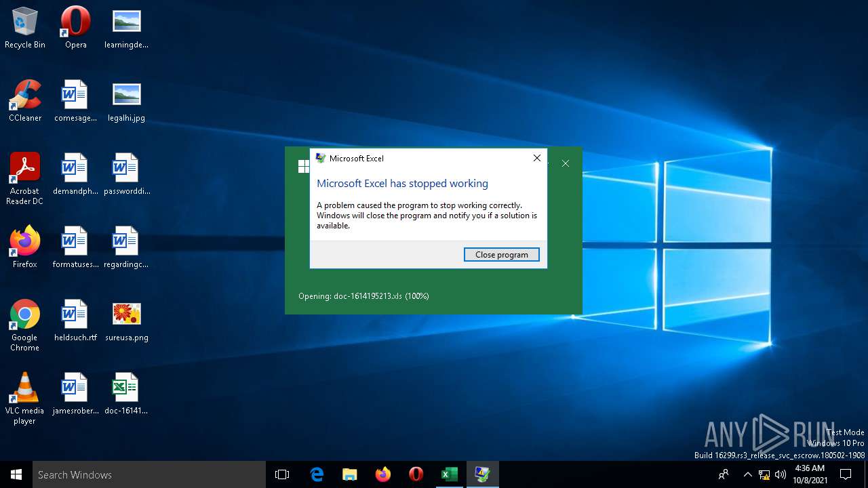Open the People icon in system tray
Image resolution: width=868 pixels, height=488 pixels.
[x=724, y=474]
